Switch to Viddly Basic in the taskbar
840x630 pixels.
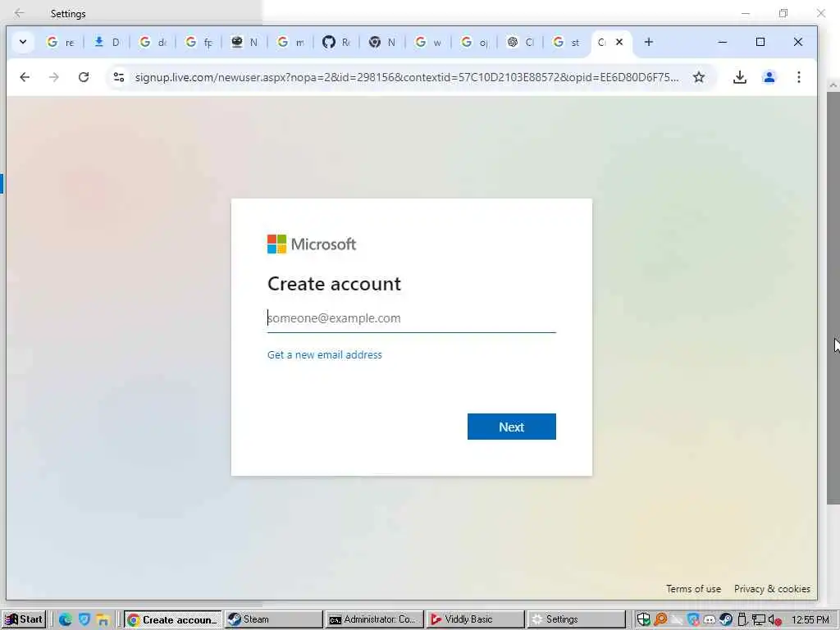[x=475, y=619]
